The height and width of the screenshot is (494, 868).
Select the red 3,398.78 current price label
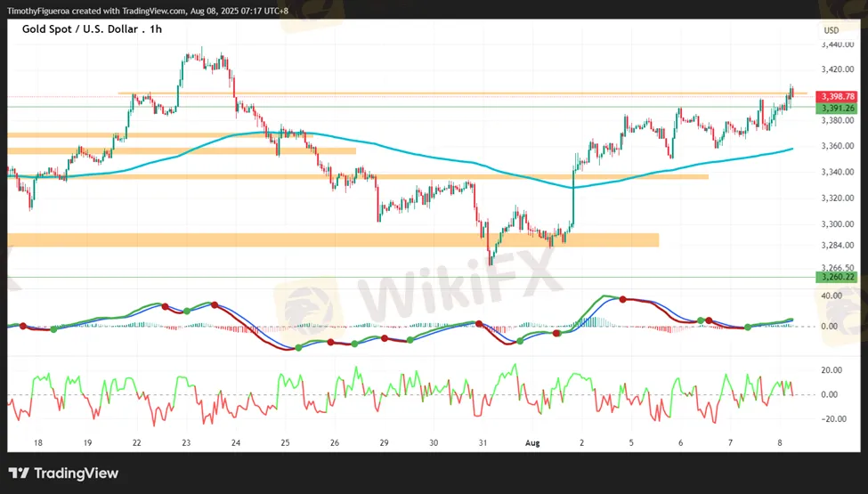coord(838,96)
